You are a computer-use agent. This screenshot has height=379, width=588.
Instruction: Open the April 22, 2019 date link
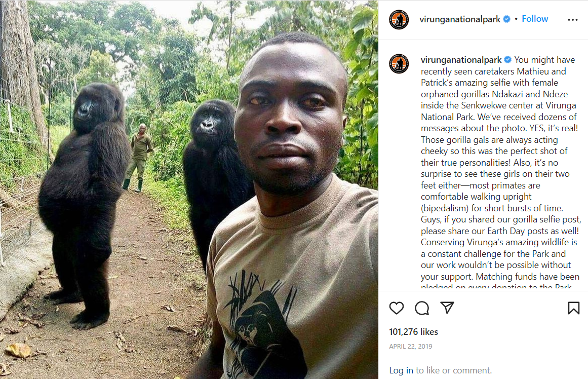pos(411,347)
